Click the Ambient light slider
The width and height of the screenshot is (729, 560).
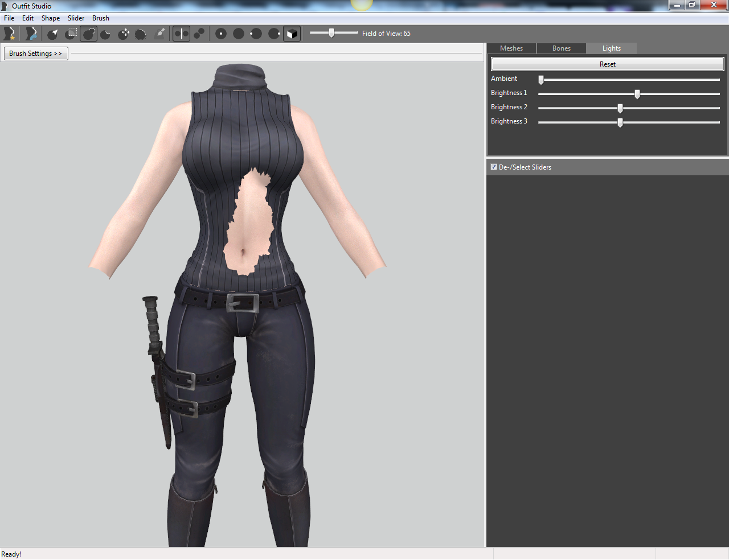tap(629, 80)
